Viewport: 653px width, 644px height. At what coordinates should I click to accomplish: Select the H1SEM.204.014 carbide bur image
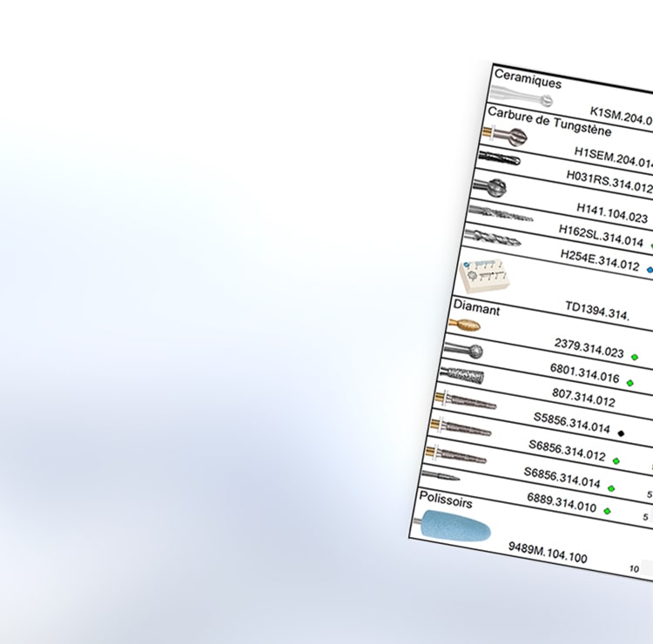click(505, 136)
